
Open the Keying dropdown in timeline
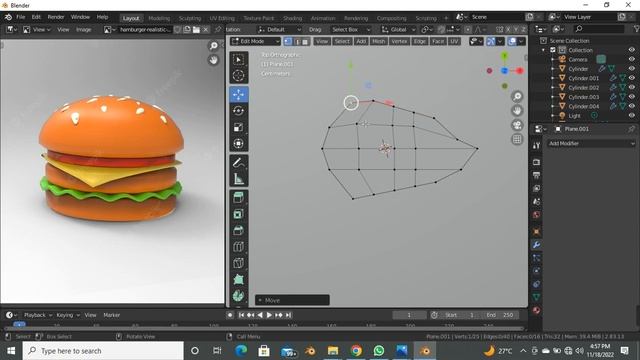tap(68, 315)
